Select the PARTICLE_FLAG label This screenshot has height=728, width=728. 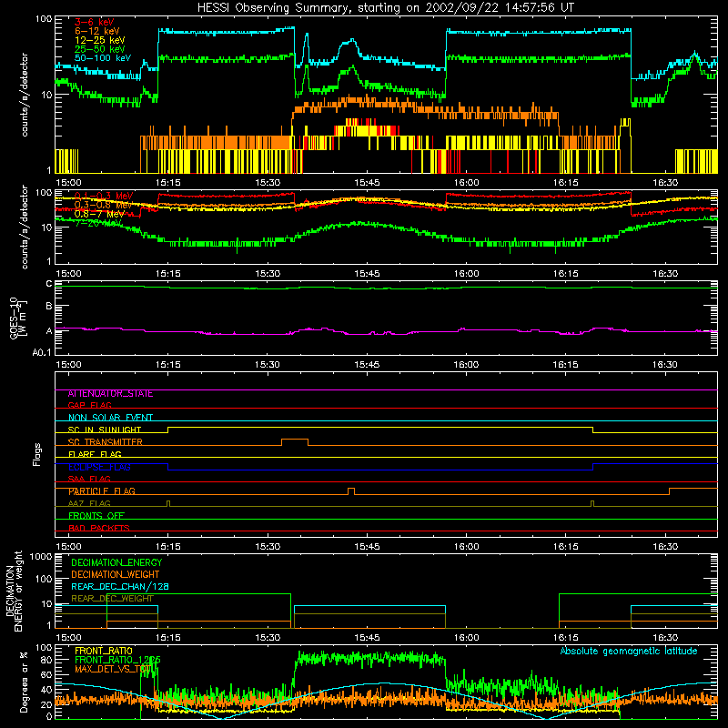point(102,491)
